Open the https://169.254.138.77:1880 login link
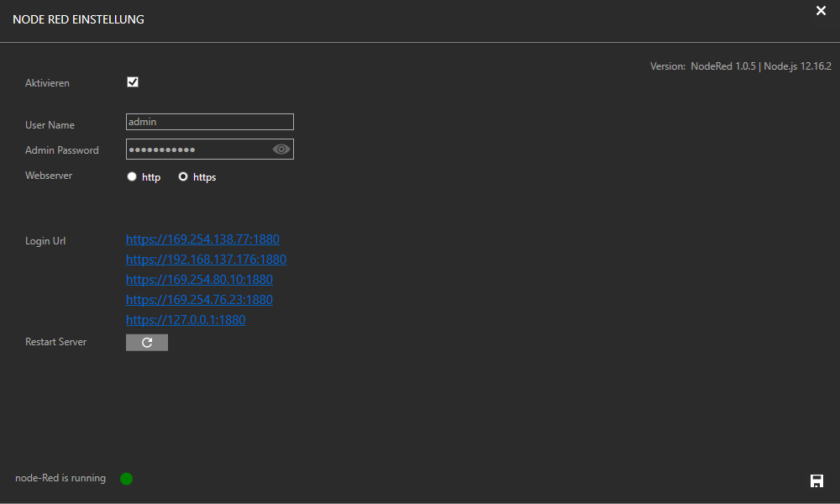Viewport: 840px width, 504px height. click(202, 239)
